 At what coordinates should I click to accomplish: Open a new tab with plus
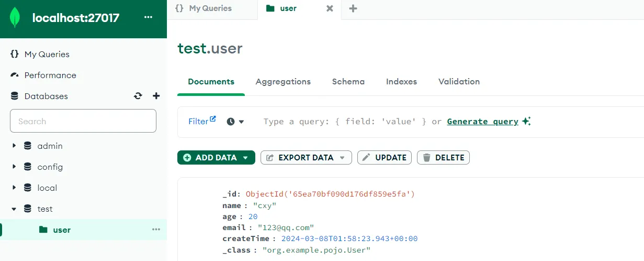coord(353,8)
